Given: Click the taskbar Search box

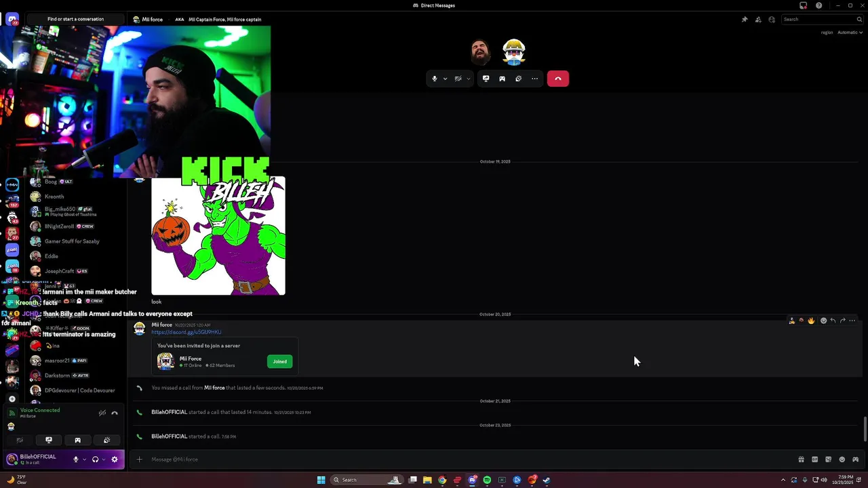Looking at the screenshot, I should (x=366, y=480).
